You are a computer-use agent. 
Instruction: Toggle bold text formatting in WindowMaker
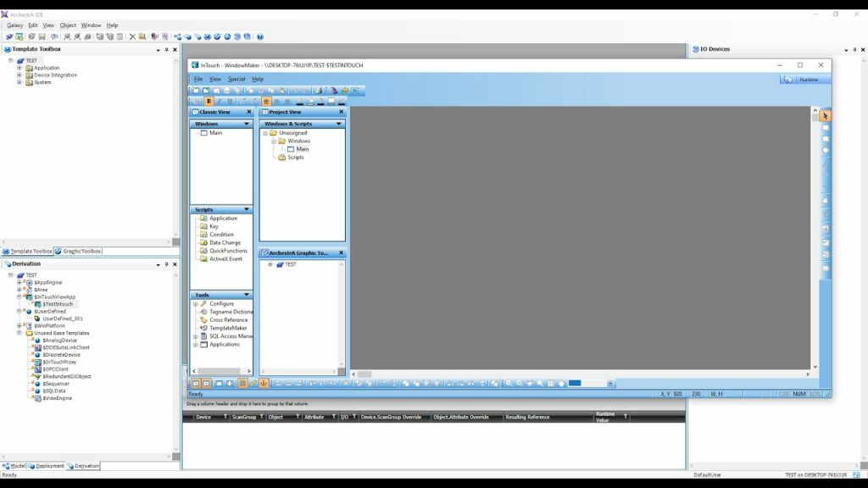click(209, 101)
